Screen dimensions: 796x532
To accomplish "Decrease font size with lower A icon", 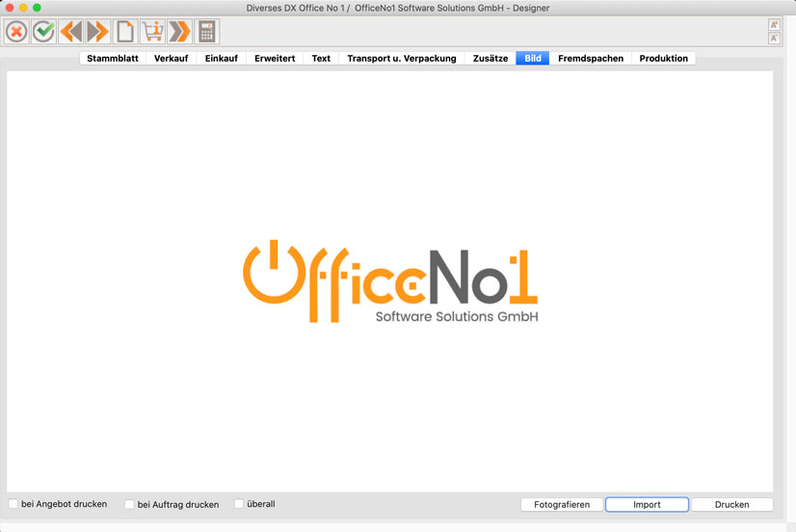I will click(x=774, y=39).
